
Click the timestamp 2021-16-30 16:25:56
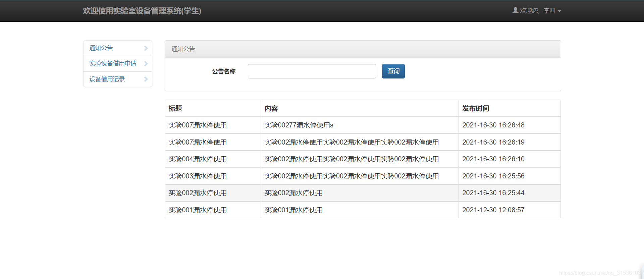pos(493,176)
